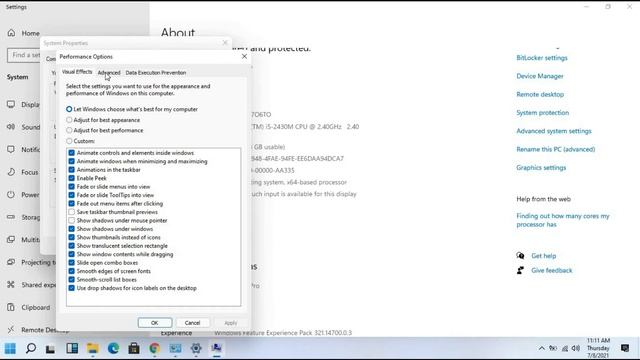Viewport: 640px width, 360px height.
Task: Close the Performance Options dialog
Action: (x=244, y=56)
